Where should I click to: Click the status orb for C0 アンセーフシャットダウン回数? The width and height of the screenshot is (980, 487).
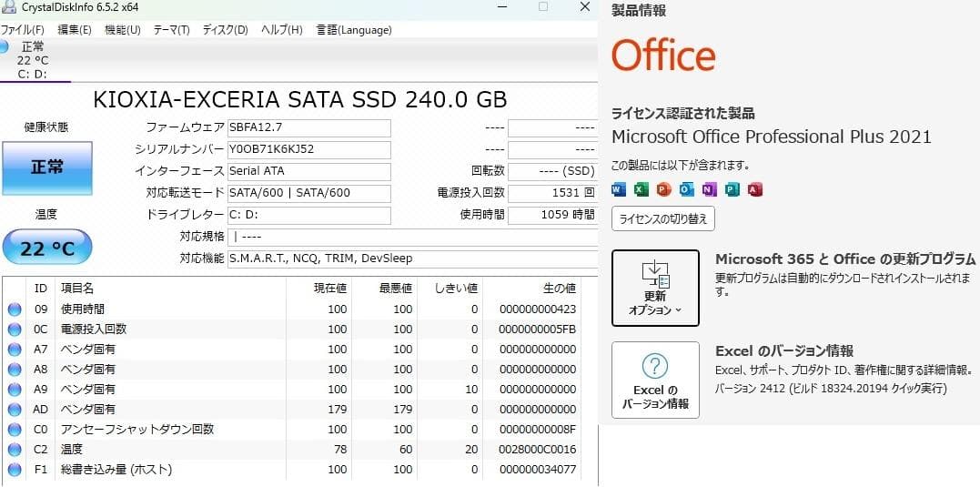click(x=15, y=429)
